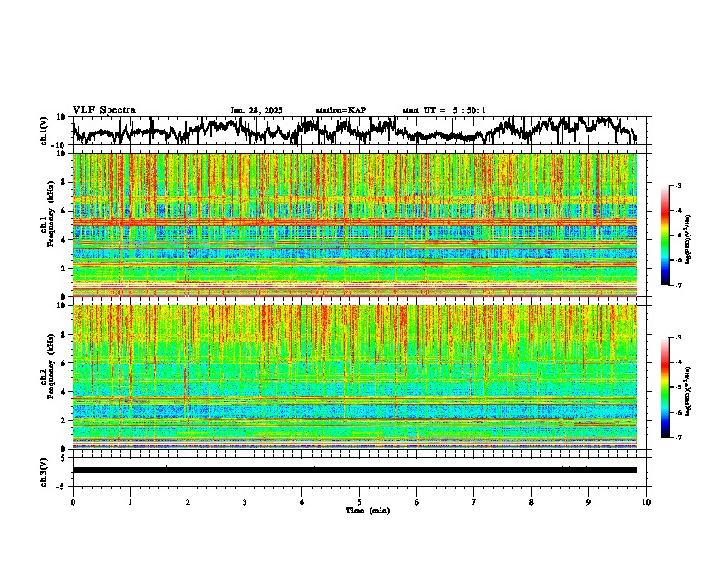Click time axis tick label '4'
The image size is (728, 563).
coord(302,502)
